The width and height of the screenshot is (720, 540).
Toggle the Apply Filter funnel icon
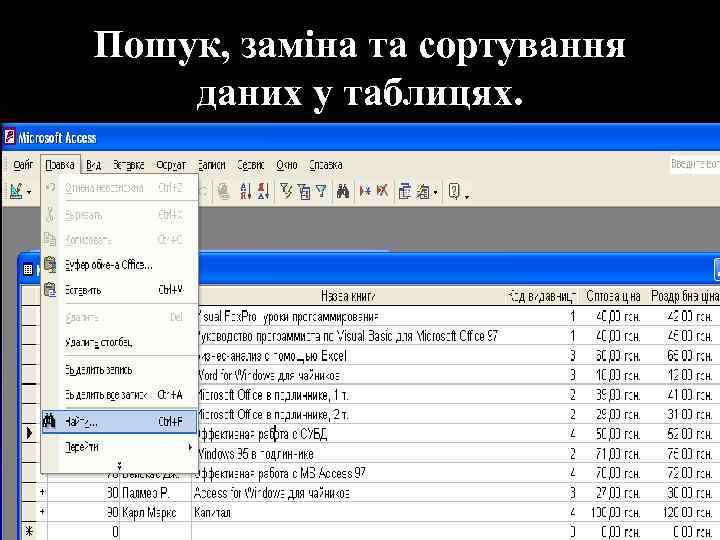(x=321, y=191)
